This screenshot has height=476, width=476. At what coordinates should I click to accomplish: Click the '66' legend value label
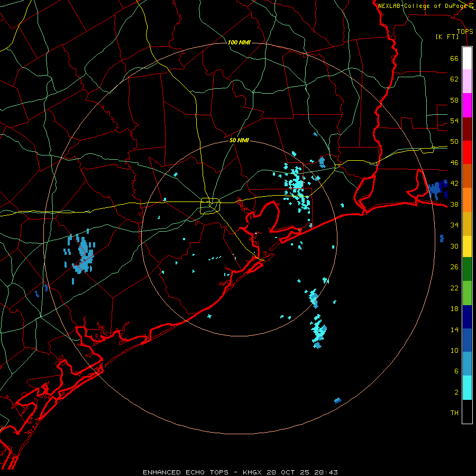pos(454,58)
